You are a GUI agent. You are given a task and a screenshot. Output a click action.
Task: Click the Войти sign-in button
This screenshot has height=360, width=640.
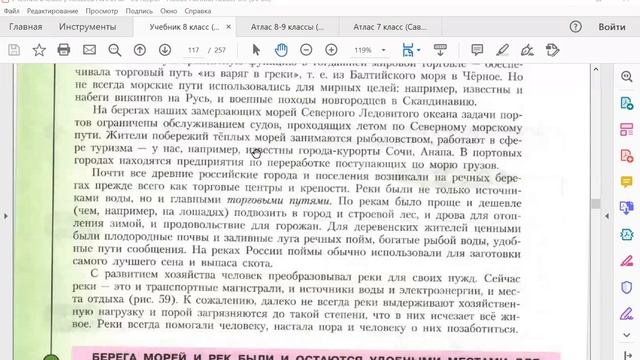[611, 27]
